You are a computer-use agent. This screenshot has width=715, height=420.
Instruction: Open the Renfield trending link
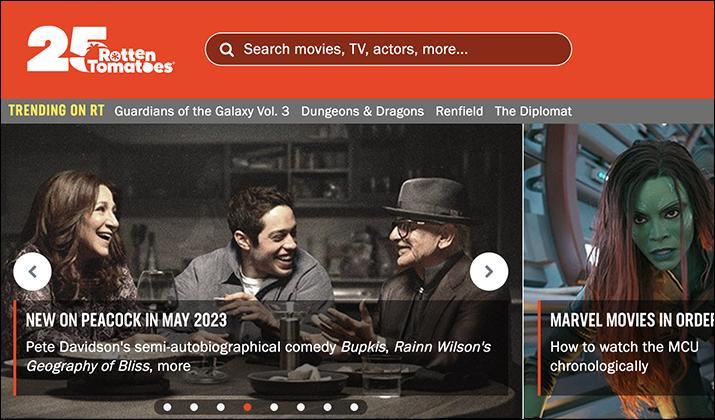pyautogui.click(x=459, y=111)
